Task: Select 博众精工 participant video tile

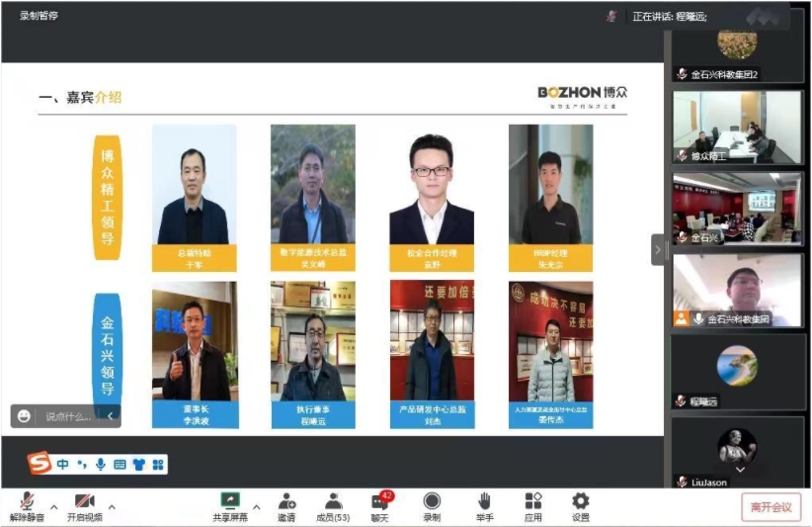Action: click(x=737, y=128)
